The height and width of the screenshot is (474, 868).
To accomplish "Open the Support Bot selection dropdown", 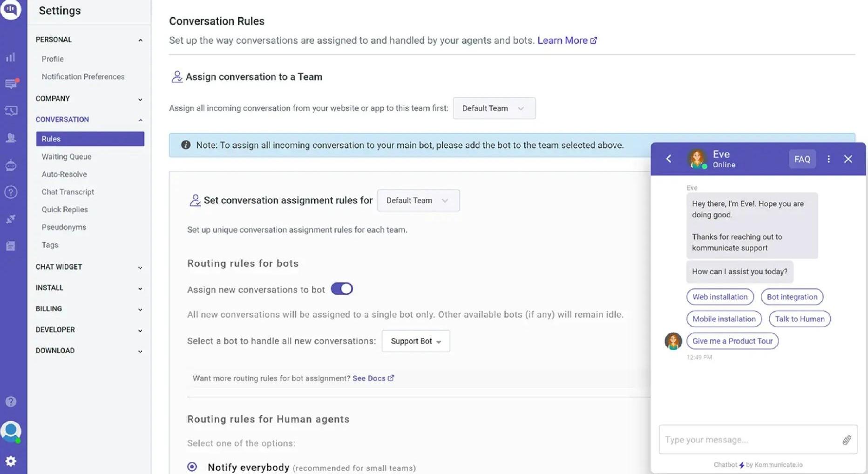I will 416,341.
